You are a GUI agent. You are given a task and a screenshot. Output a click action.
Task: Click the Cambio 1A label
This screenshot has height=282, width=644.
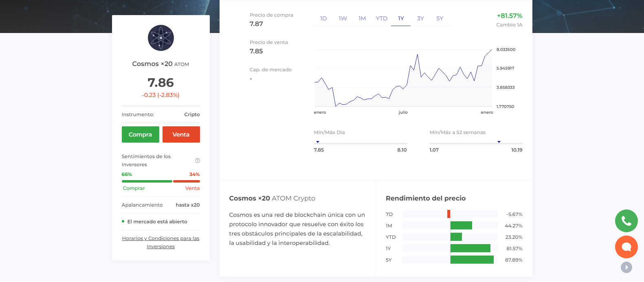(x=509, y=25)
